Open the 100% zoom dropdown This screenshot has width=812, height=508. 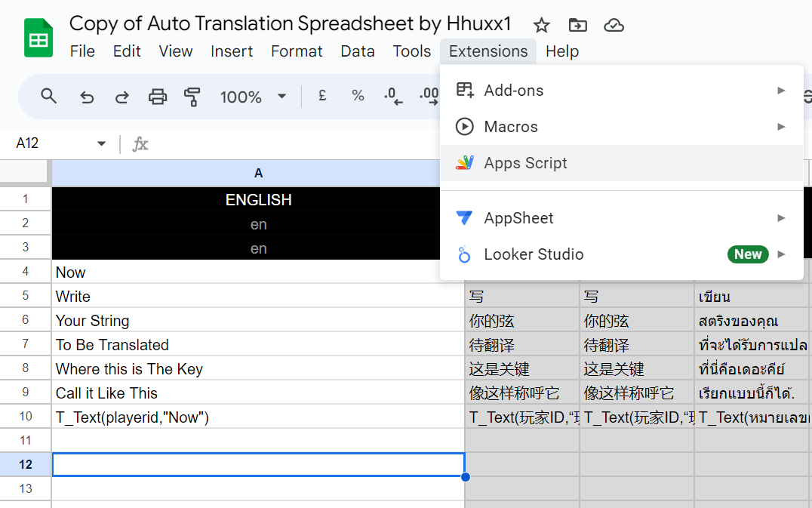click(x=252, y=97)
